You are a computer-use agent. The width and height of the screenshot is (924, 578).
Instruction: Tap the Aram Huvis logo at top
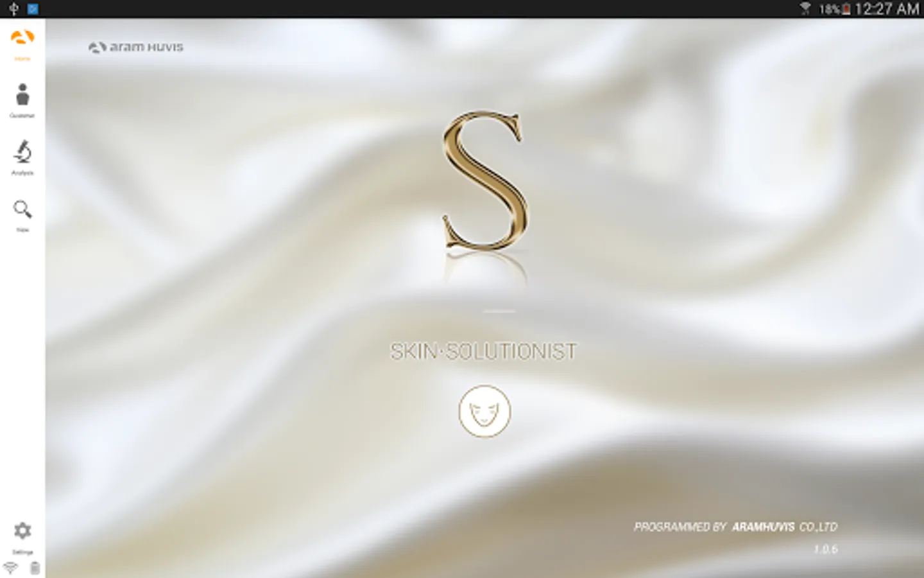(136, 47)
